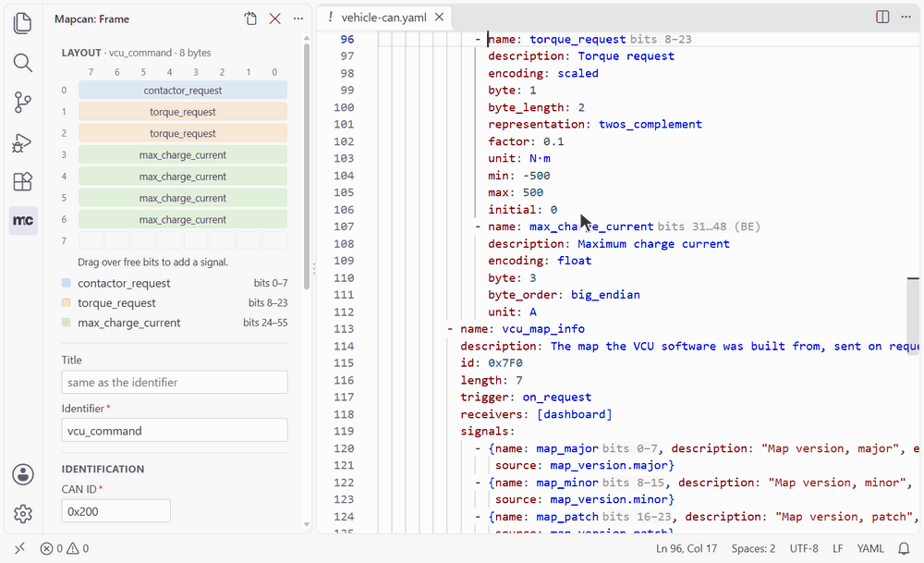Change language mode YAML
The height and width of the screenshot is (563, 924).
coord(870,548)
